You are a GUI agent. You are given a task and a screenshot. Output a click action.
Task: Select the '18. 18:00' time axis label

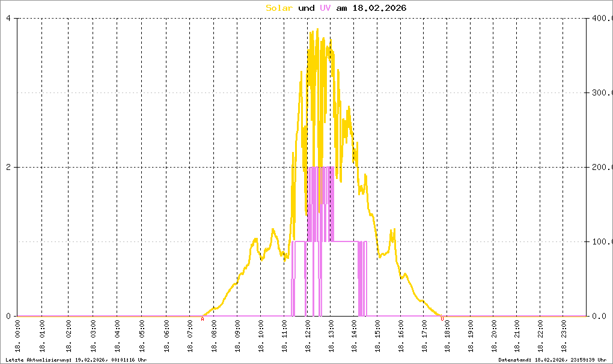pyautogui.click(x=448, y=336)
